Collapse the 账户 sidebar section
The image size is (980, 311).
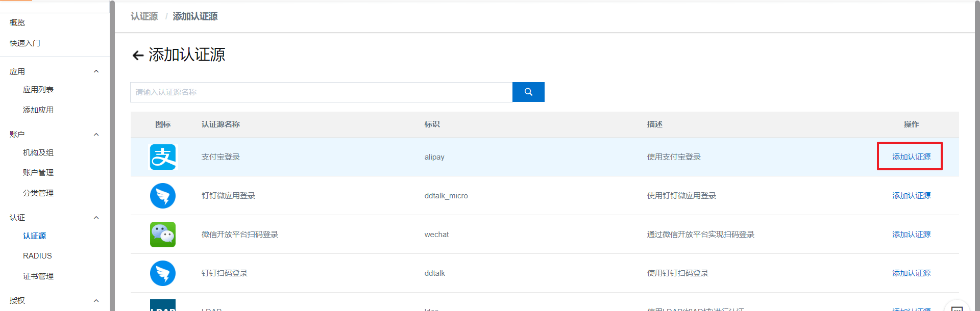click(x=96, y=135)
